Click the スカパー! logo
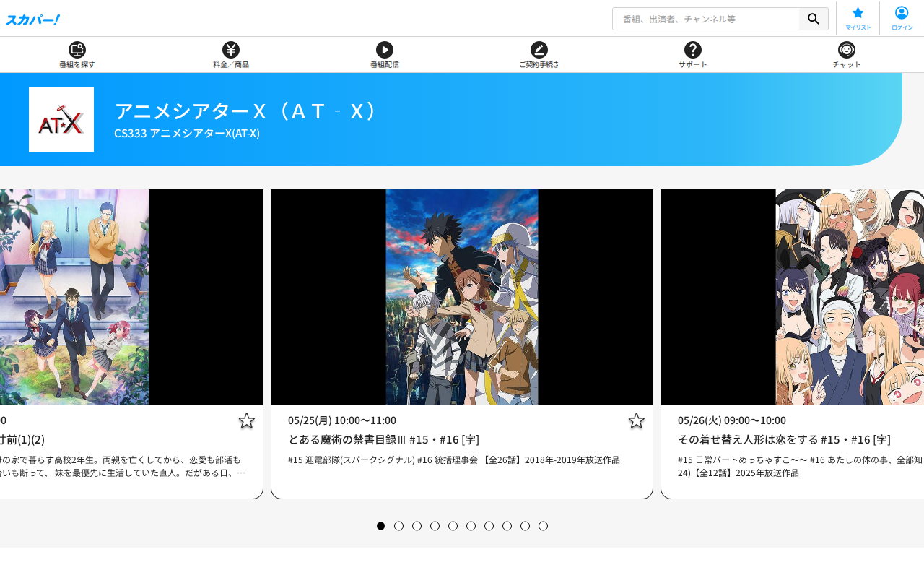Viewport: 924px width, 578px height. pos(32,20)
